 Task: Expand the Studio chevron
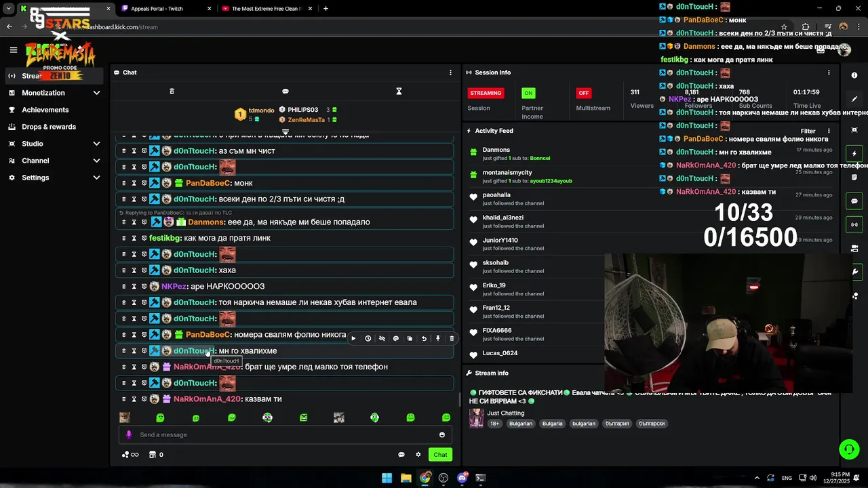pyautogui.click(x=96, y=144)
